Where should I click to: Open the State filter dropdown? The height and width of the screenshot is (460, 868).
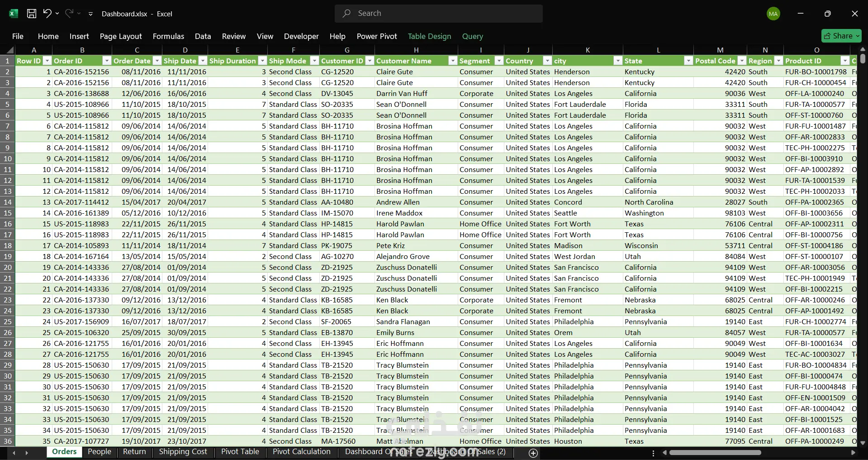coord(688,61)
